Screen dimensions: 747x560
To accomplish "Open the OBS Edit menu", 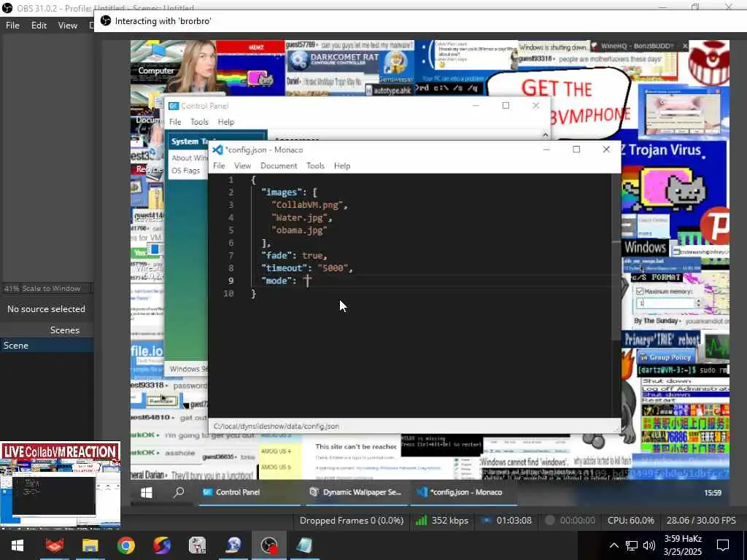I will point(39,26).
